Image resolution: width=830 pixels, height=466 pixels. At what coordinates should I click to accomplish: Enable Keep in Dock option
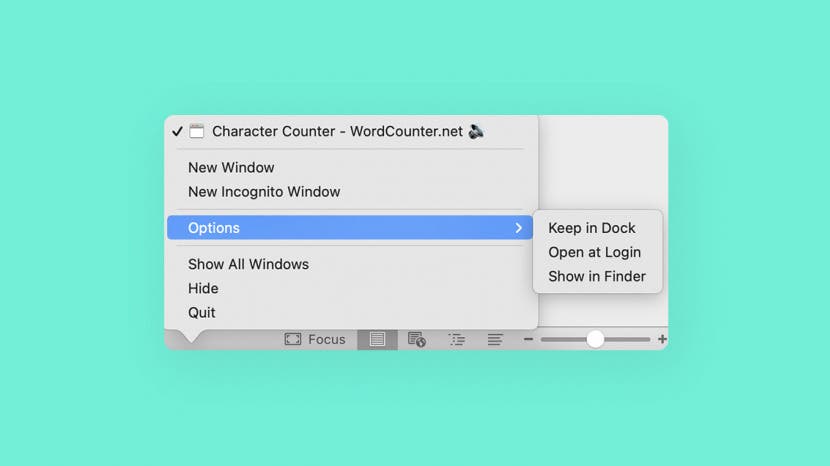click(592, 228)
